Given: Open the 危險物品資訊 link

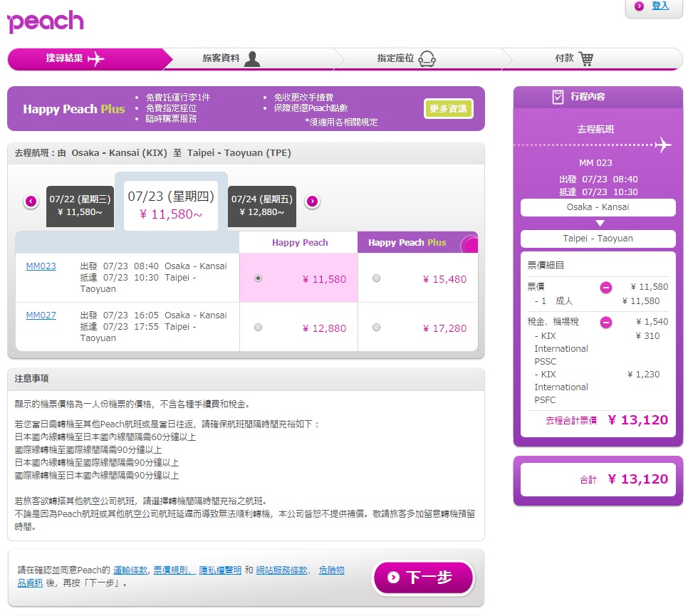Looking at the screenshot, I should pos(331,570).
